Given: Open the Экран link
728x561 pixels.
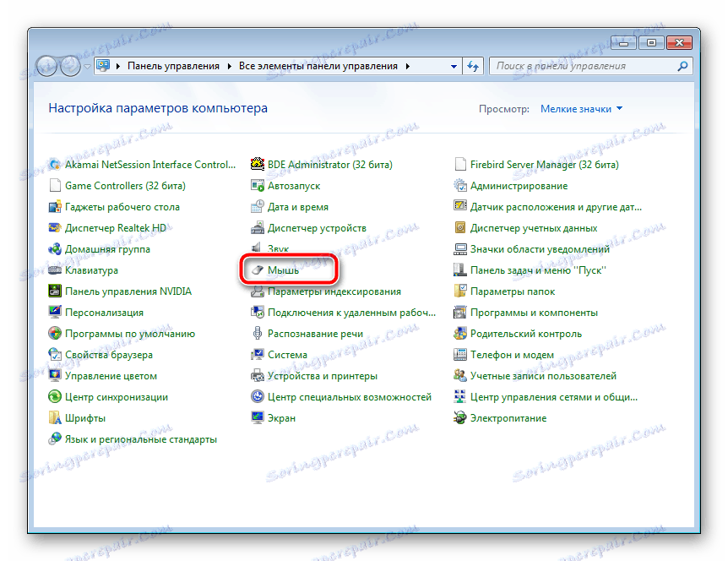Looking at the screenshot, I should (281, 418).
